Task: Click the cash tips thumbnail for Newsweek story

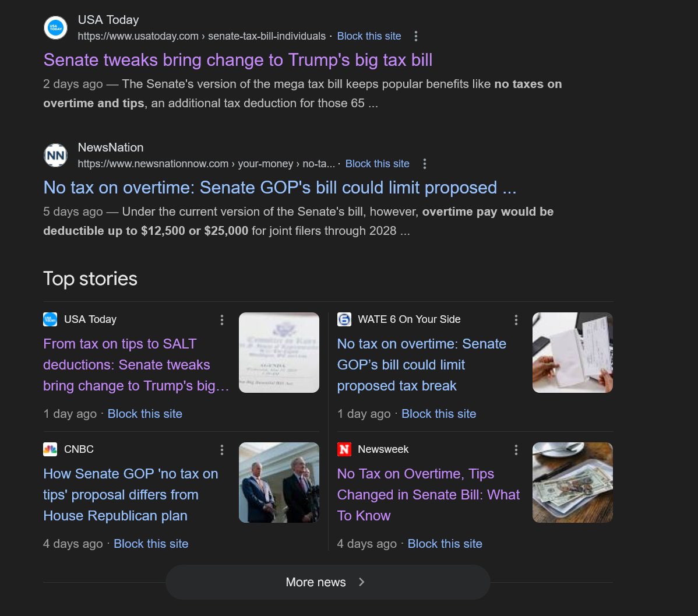Action: point(573,483)
